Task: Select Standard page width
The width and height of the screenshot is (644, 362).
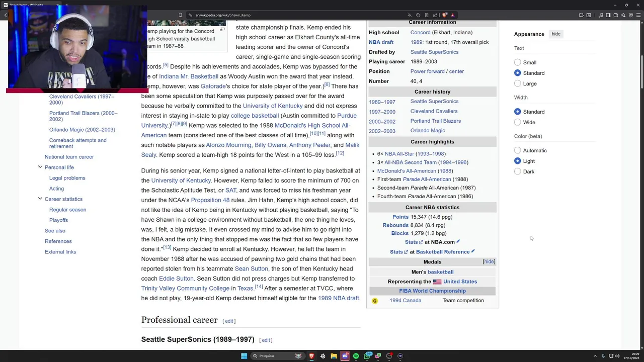Action: (517, 112)
